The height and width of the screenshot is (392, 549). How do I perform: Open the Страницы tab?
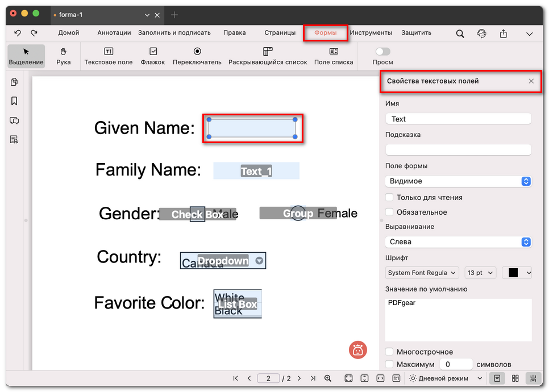pyautogui.click(x=280, y=33)
